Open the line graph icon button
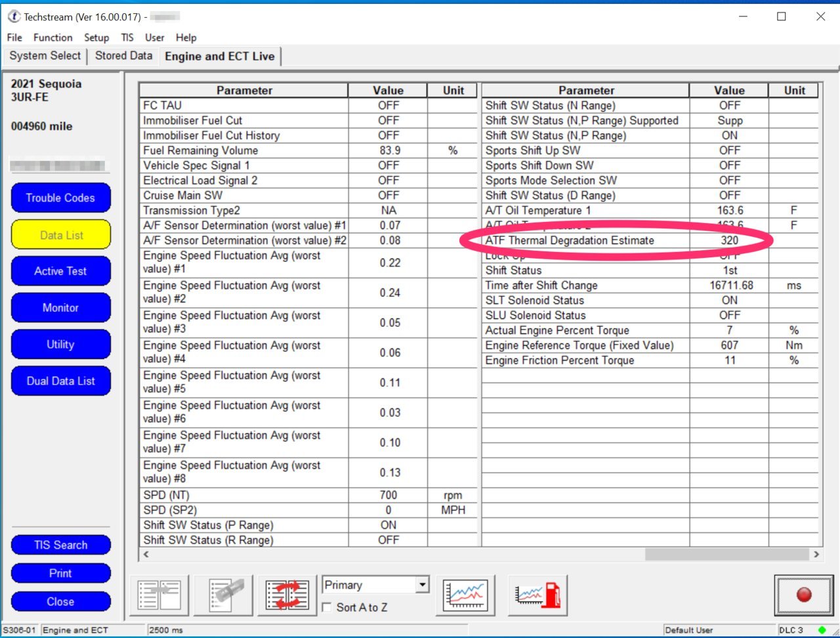This screenshot has height=638, width=840. click(x=466, y=595)
